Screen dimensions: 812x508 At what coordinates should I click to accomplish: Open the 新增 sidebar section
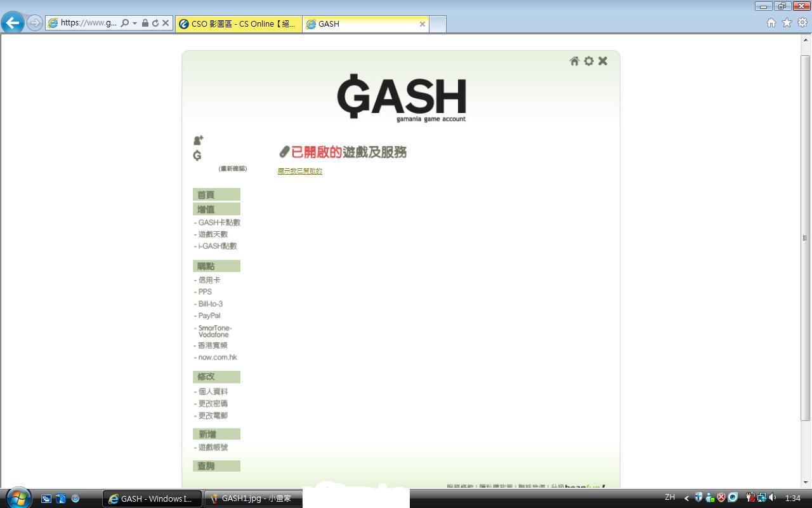(216, 434)
